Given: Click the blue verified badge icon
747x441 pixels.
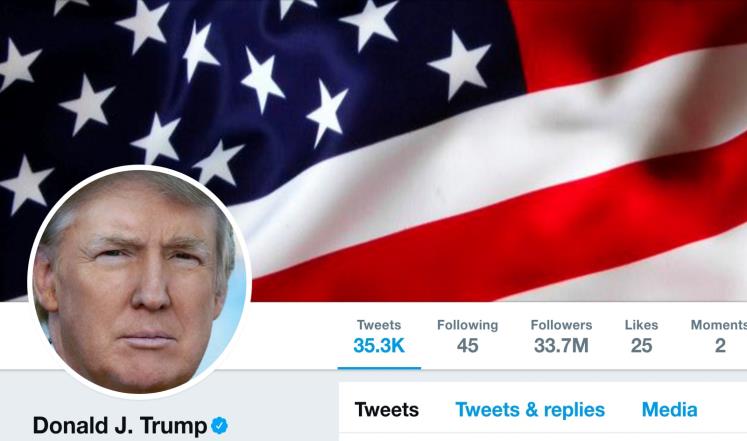Looking at the screenshot, I should tap(220, 425).
